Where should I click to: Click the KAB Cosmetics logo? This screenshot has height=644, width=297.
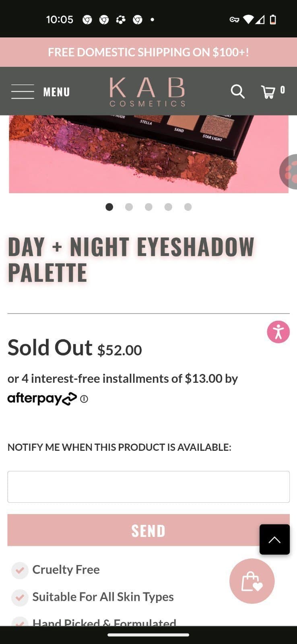[x=147, y=91]
